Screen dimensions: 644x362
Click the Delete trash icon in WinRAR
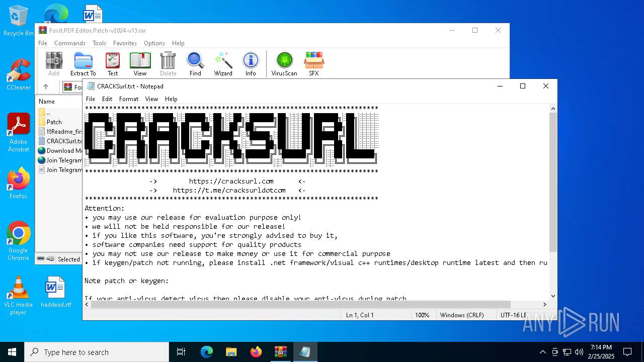click(x=168, y=64)
